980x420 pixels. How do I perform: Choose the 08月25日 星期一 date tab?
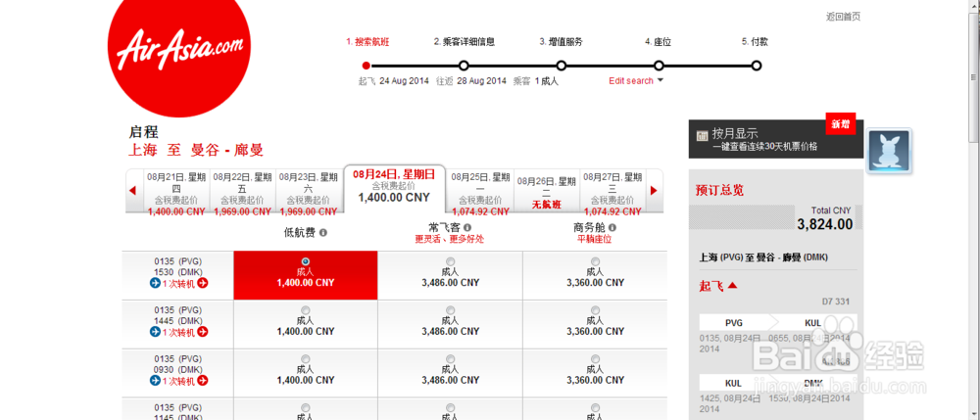coord(480,194)
